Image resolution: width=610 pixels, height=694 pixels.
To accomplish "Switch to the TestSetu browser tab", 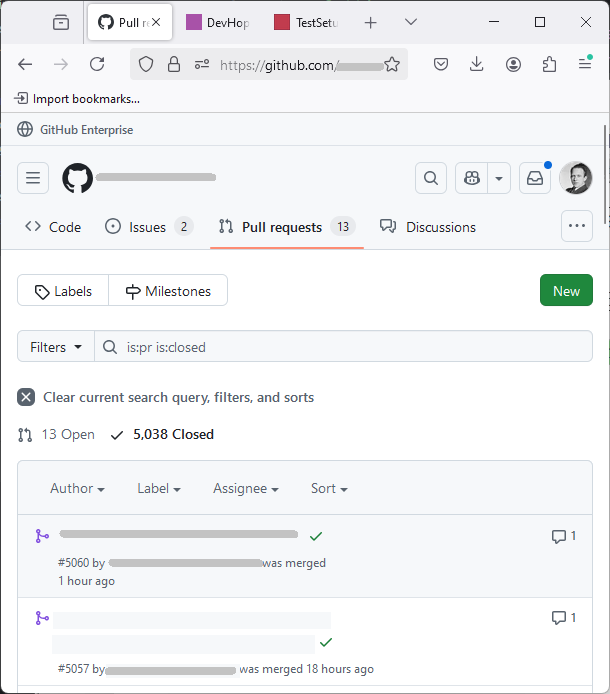I will (x=306, y=22).
